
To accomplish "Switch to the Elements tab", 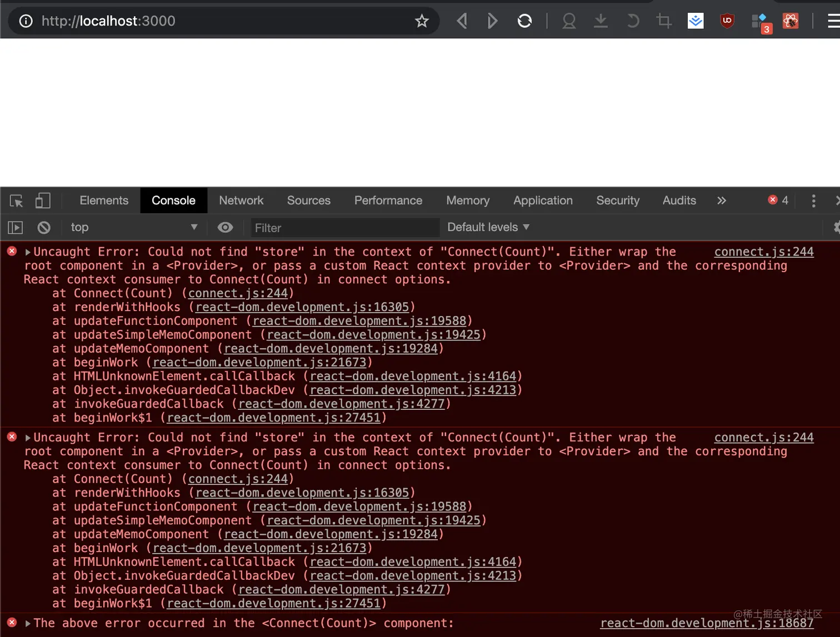I will [104, 200].
